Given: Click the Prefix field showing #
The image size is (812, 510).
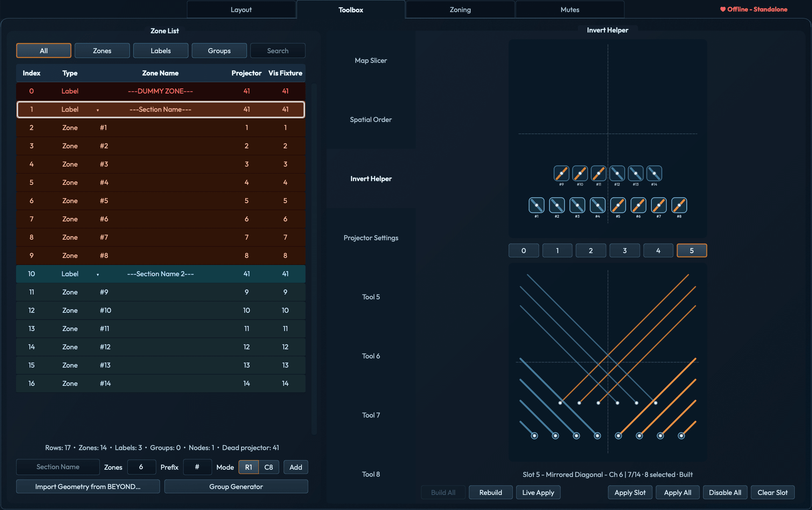Looking at the screenshot, I should [x=197, y=467].
